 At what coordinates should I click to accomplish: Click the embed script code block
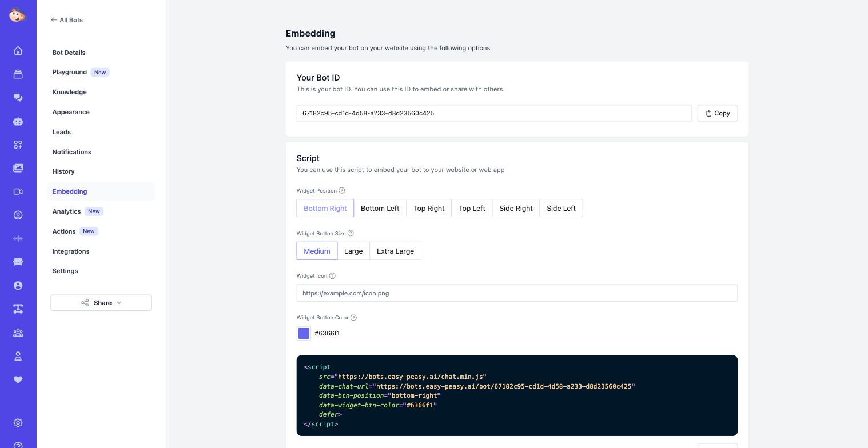click(x=517, y=395)
